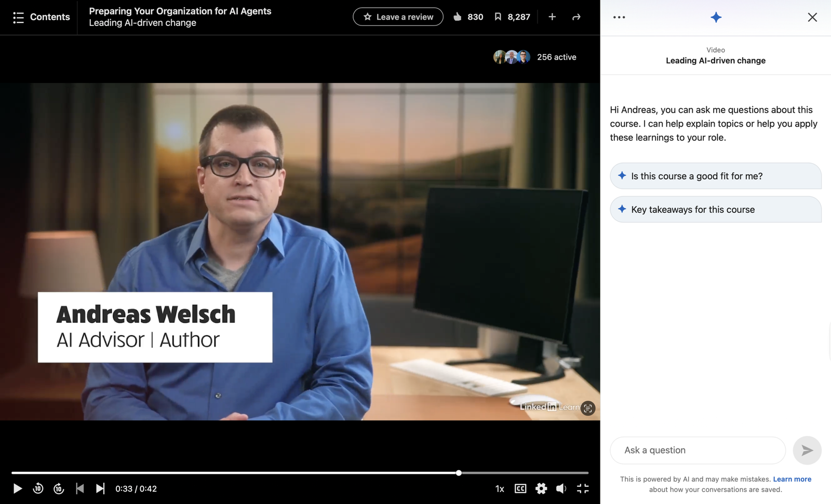Screen dimensions: 831x504
Task: Click the plus icon to add course
Action: pyautogui.click(x=552, y=17)
